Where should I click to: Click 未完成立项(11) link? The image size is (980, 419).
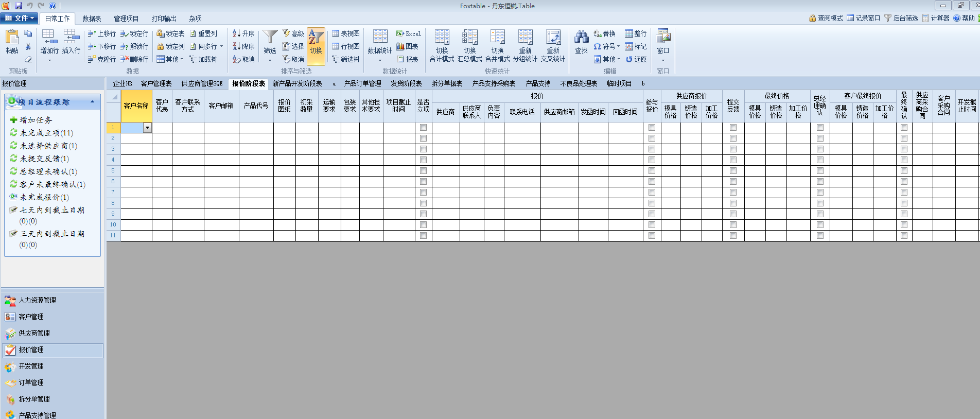46,133
